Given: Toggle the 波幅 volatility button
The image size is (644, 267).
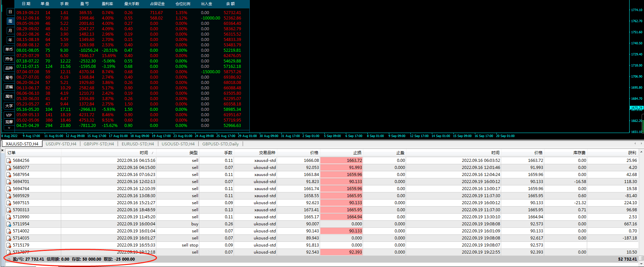Looking at the screenshot, I should click(9, 87).
